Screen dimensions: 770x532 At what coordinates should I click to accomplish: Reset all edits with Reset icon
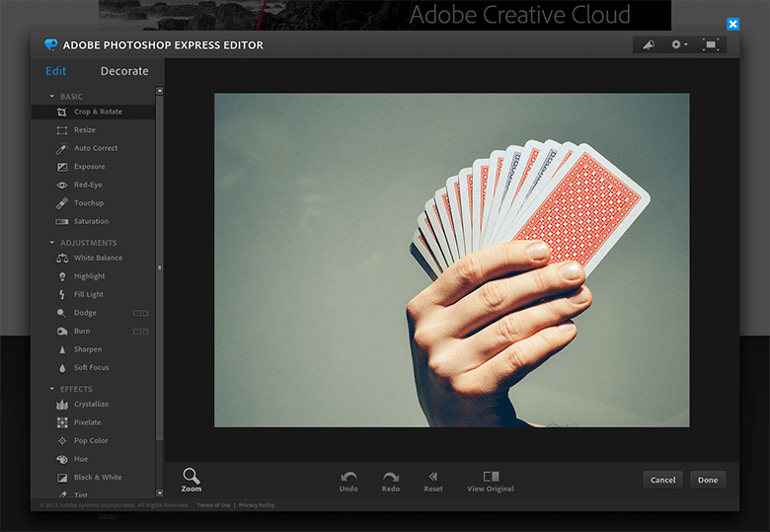tap(433, 482)
